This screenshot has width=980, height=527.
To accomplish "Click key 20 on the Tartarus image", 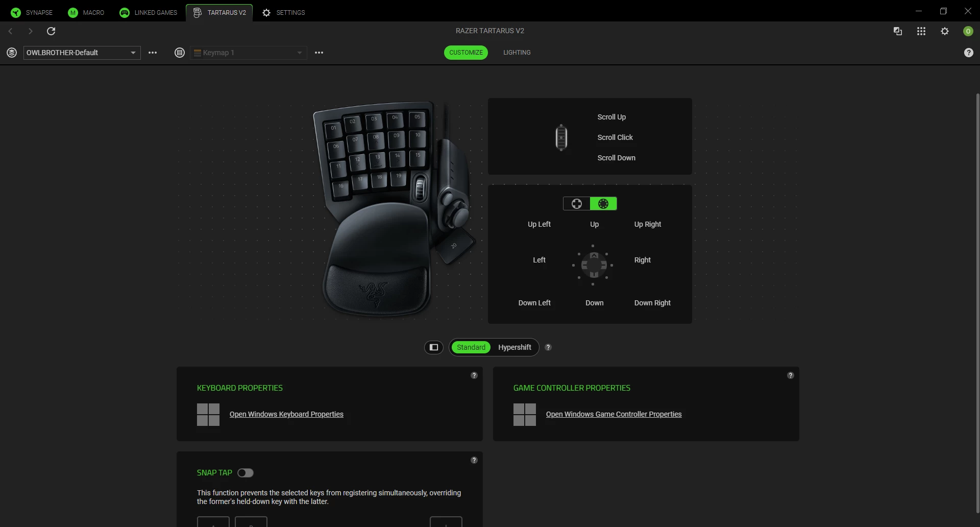I will [x=453, y=246].
